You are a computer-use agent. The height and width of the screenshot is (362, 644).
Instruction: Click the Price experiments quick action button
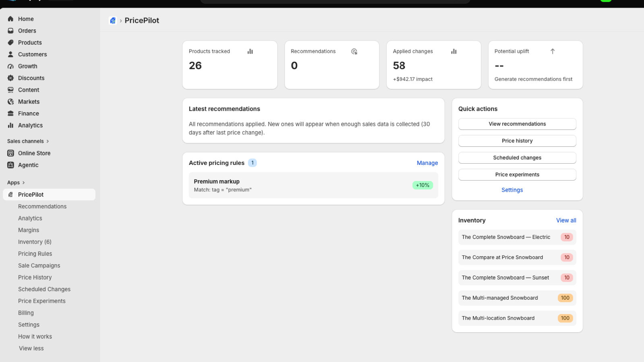pos(517,175)
